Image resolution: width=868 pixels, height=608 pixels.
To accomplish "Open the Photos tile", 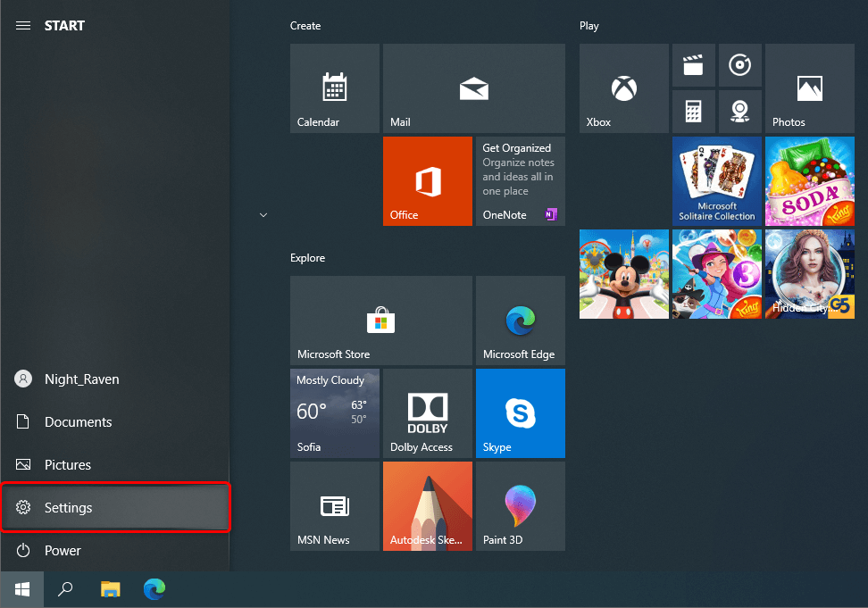I will click(810, 88).
